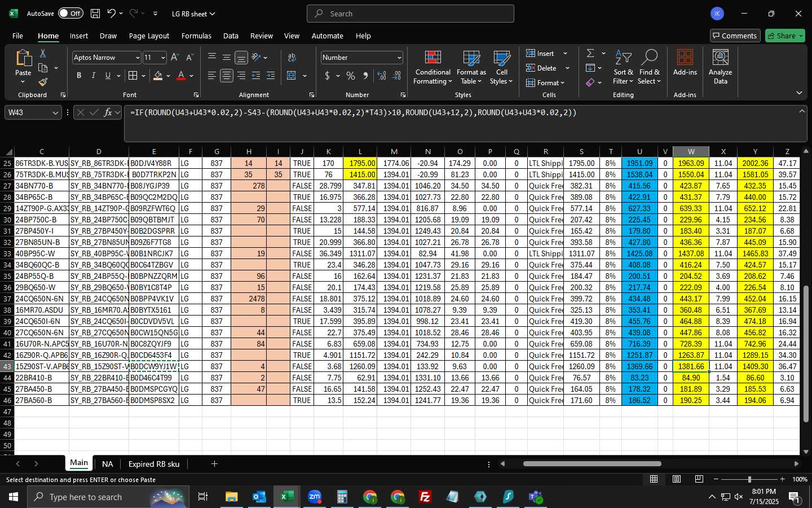Toggle Italic formatting
Viewport: 812px width, 508px height.
coord(94,76)
